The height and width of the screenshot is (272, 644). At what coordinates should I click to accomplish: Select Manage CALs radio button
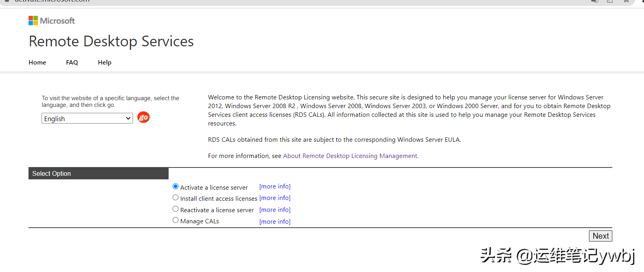(x=175, y=220)
